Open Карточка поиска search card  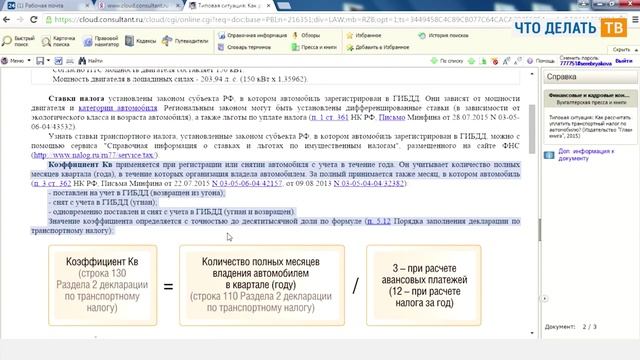[x=58, y=41]
